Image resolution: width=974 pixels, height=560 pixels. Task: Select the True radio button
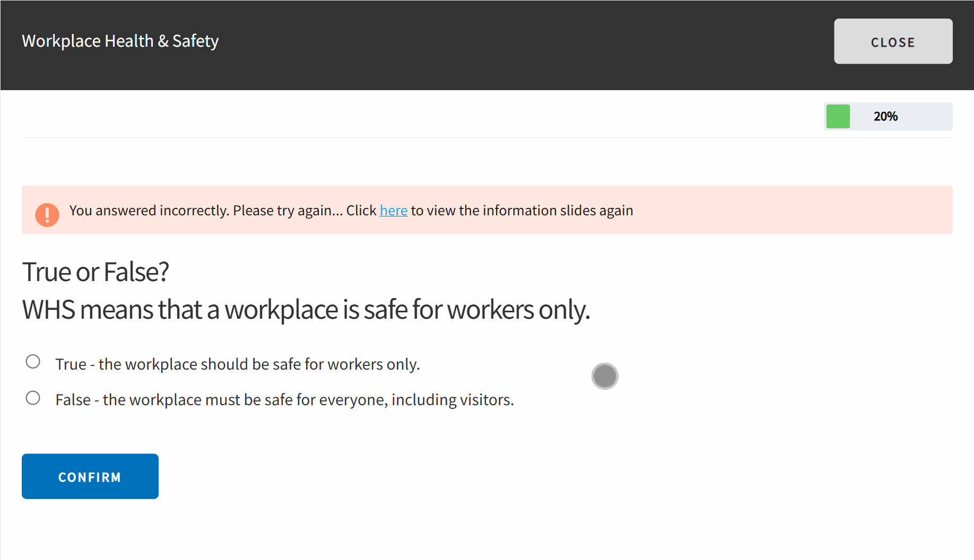(33, 362)
